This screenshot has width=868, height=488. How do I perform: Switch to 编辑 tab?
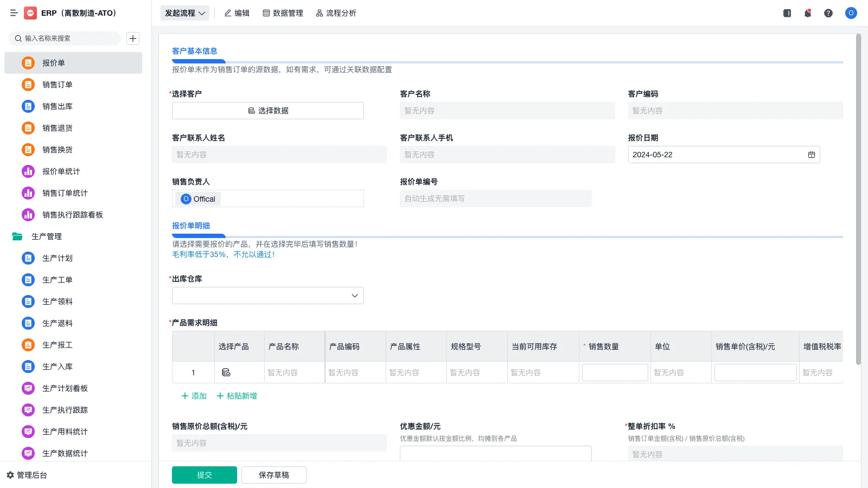(237, 13)
